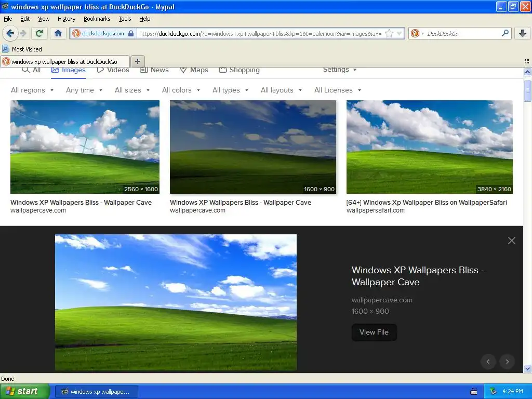Expand the All sizes filter
The height and width of the screenshot is (399, 532).
pos(132,90)
